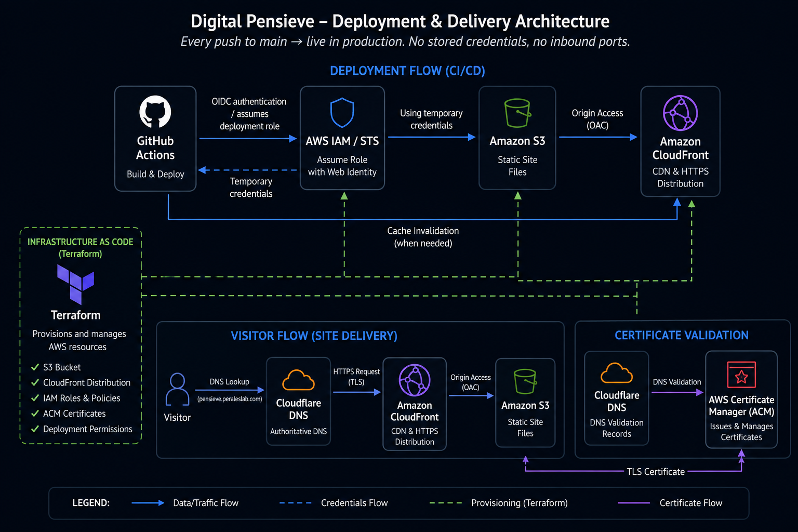The width and height of the screenshot is (798, 532).
Task: Click the '(pensieve.peraleslab.com)' domain text
Action: [230, 399]
